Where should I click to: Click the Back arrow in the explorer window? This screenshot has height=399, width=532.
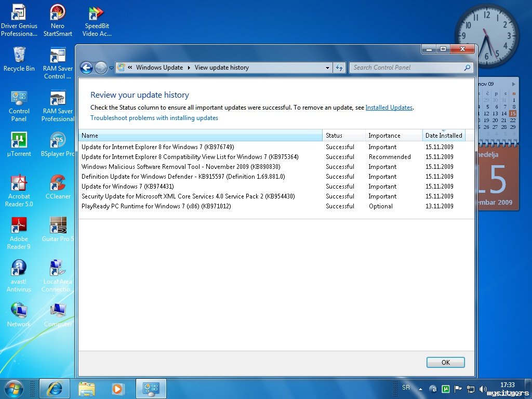pyautogui.click(x=86, y=68)
